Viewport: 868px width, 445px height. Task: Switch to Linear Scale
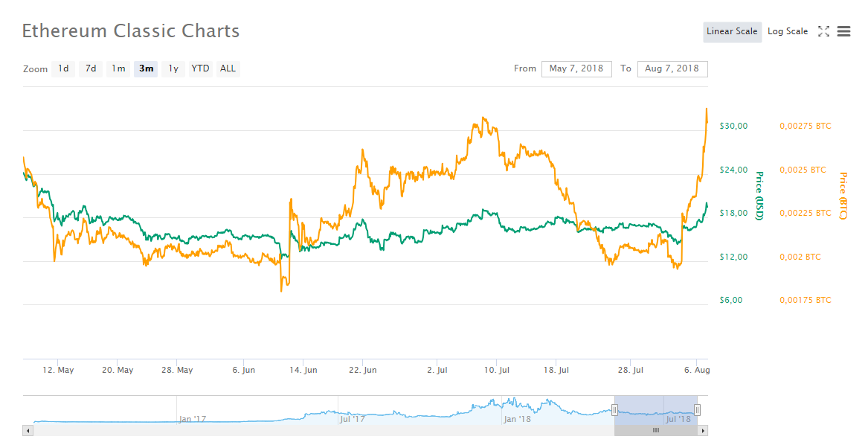732,32
